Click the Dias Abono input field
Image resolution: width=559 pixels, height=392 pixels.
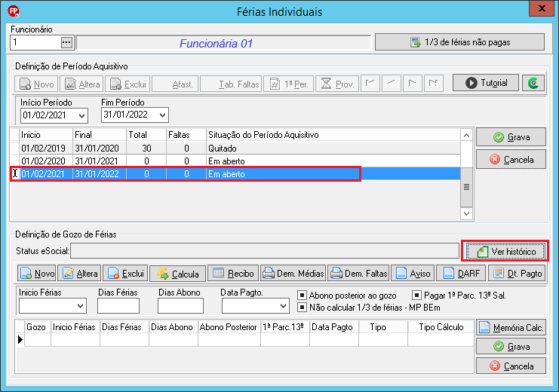[x=180, y=306]
